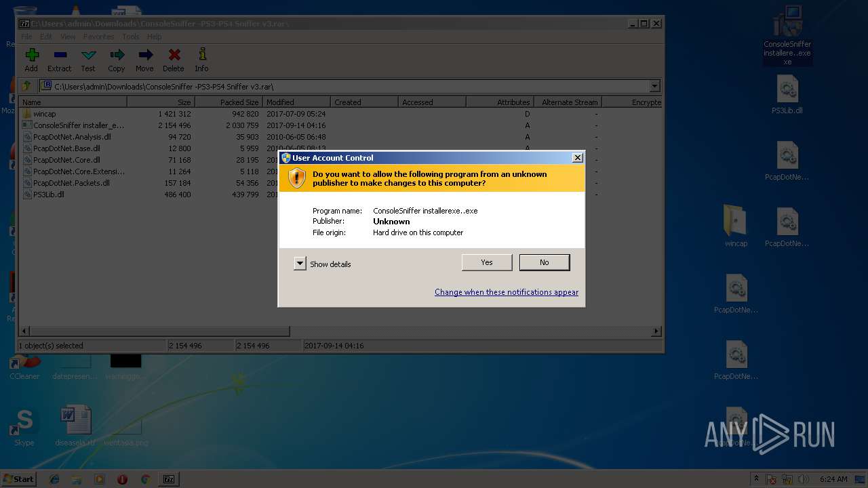Sort file list by Size column

[x=161, y=102]
